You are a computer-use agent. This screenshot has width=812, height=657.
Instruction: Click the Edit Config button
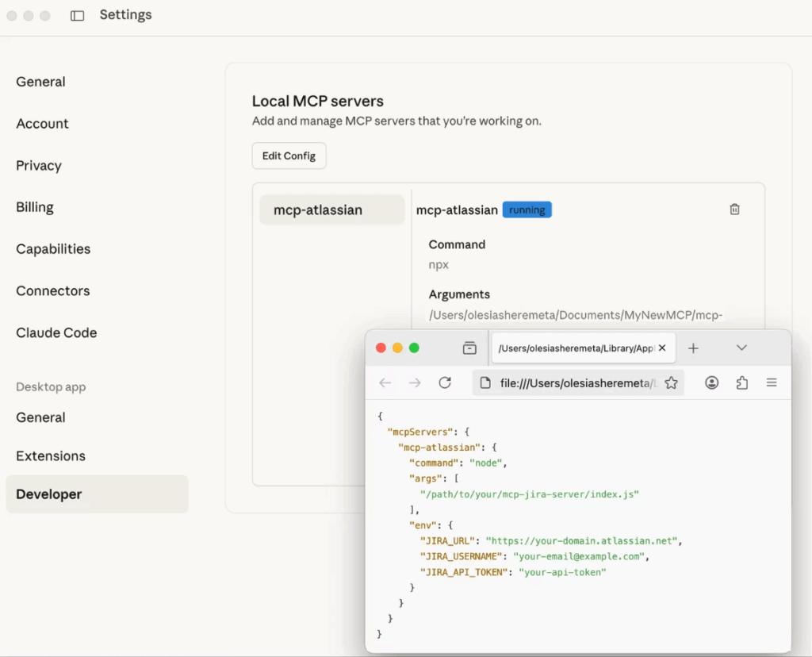(x=289, y=156)
